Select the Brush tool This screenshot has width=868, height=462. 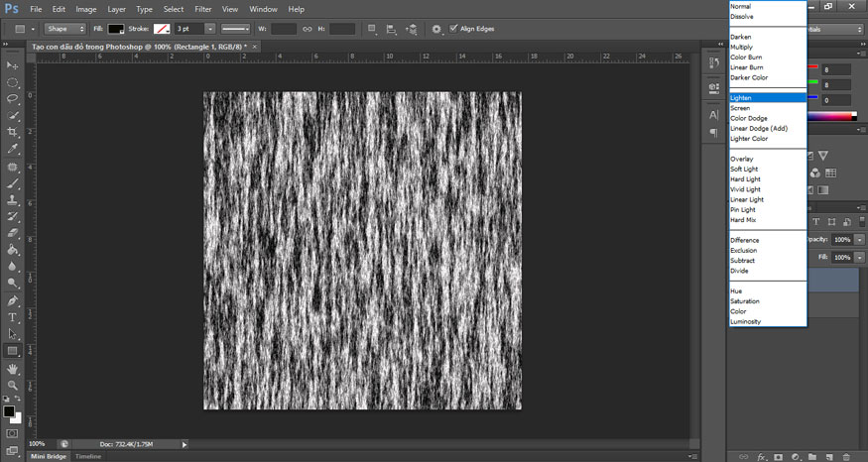pyautogui.click(x=12, y=183)
